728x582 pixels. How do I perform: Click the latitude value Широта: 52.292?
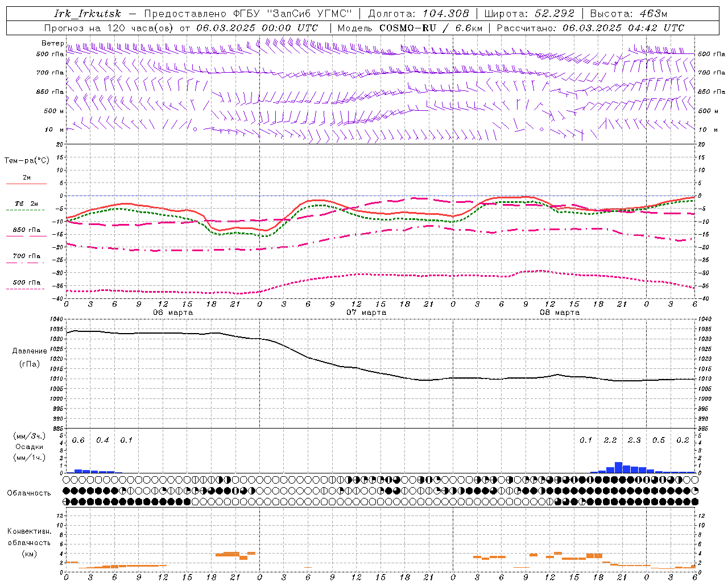tap(530, 14)
